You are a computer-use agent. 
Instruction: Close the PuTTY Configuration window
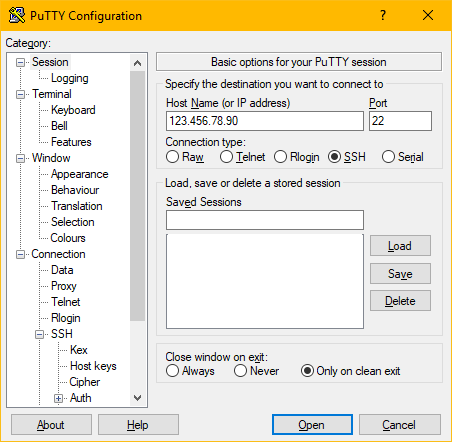[428, 15]
